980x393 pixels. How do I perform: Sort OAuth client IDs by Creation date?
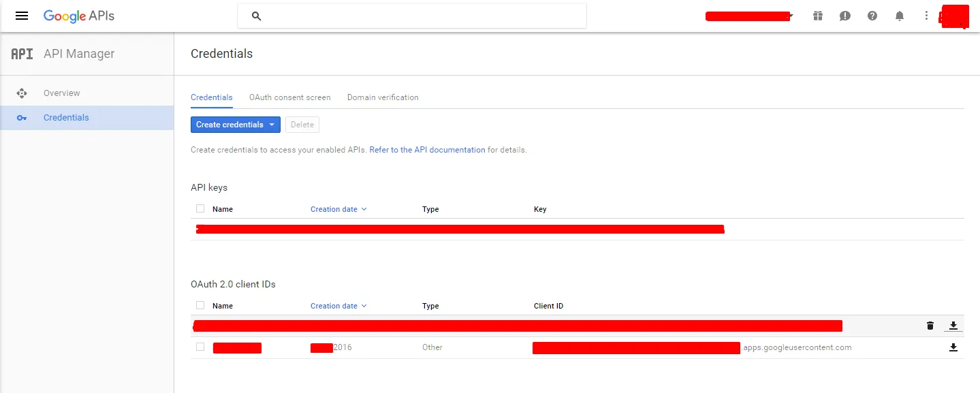334,305
